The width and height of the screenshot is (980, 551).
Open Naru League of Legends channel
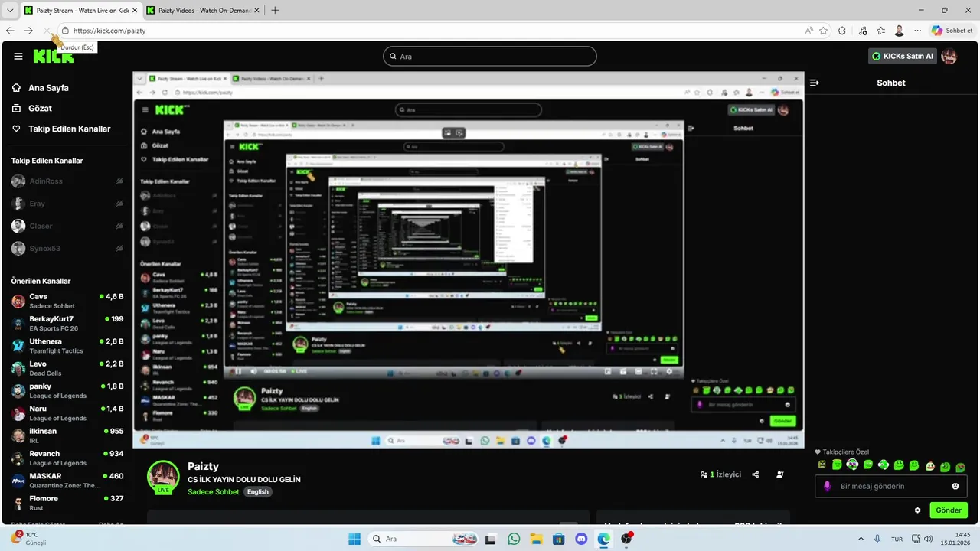coord(67,413)
